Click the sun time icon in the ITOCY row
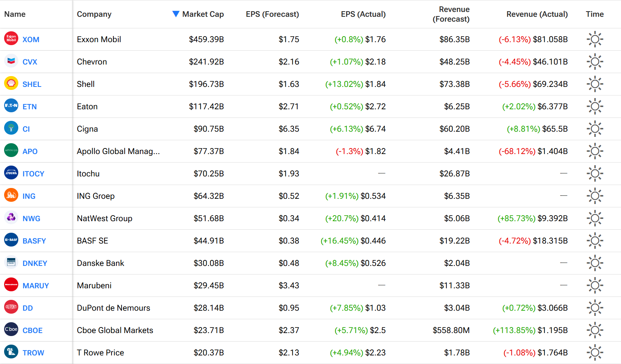The image size is (621, 364). click(595, 173)
